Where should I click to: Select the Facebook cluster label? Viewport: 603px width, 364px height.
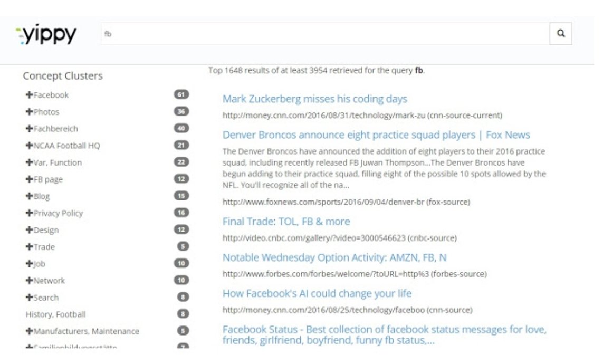click(51, 95)
